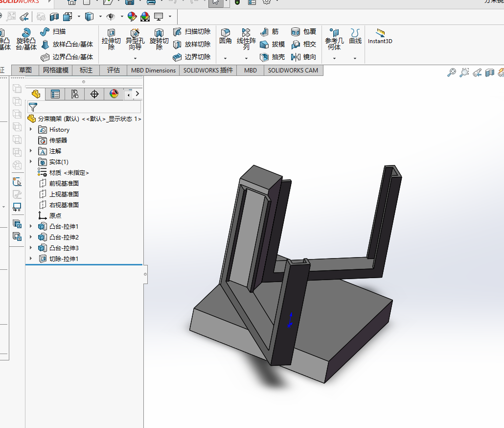Choose Linear Pattern (线性阵列) tool
Screen dimensions: 504x428
(x=246, y=39)
